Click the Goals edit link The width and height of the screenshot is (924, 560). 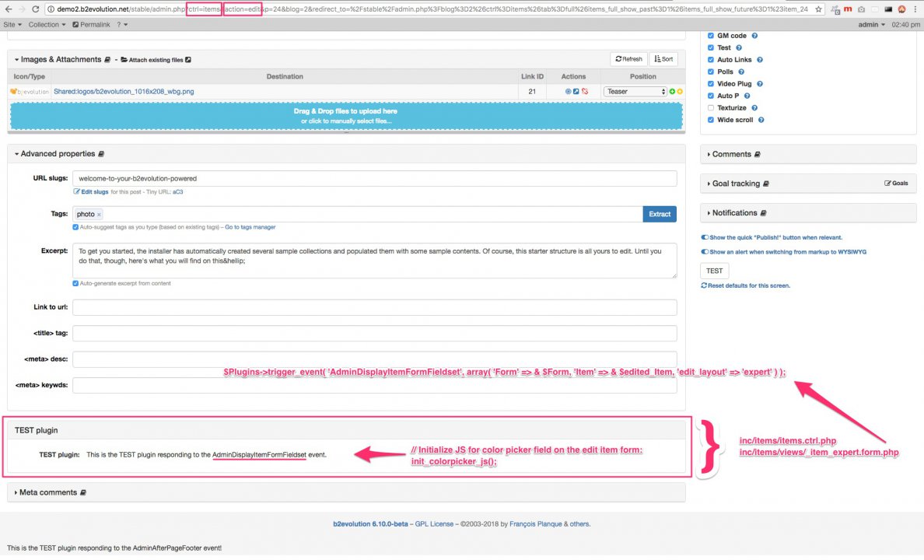tap(896, 184)
